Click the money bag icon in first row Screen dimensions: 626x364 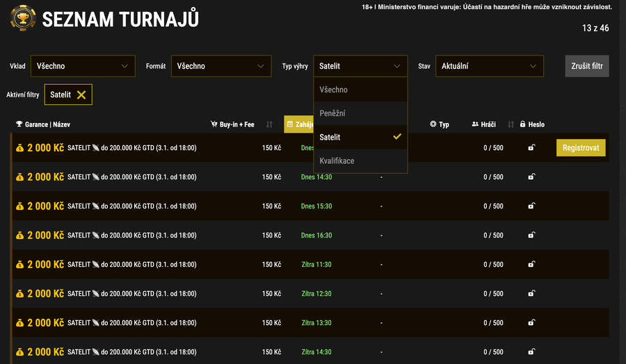click(19, 148)
